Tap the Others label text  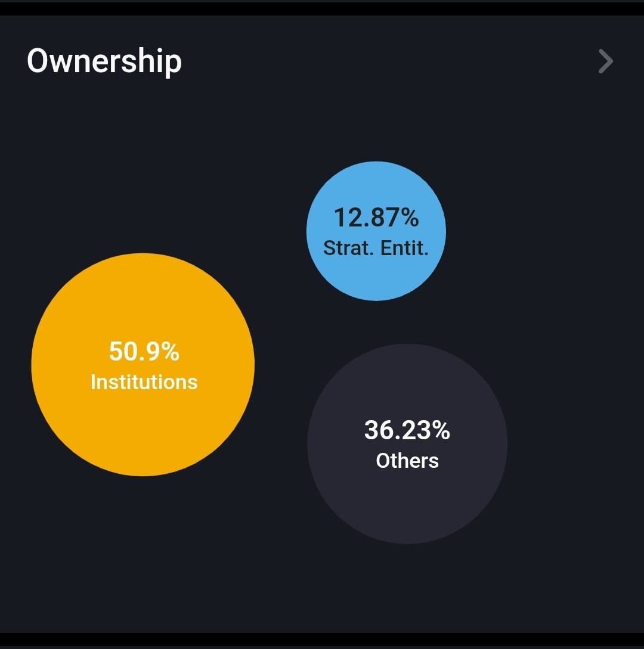tap(407, 461)
